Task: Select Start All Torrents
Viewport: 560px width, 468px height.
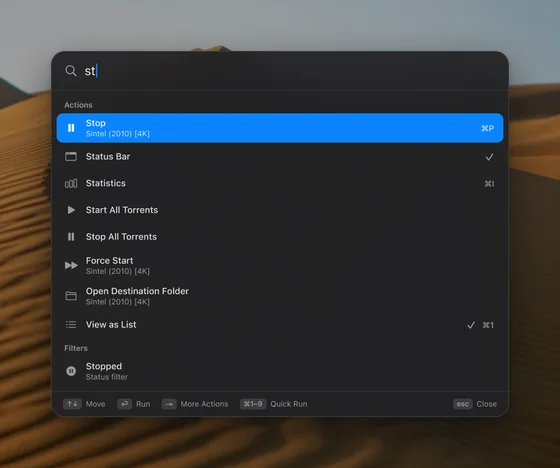Action: 280,210
